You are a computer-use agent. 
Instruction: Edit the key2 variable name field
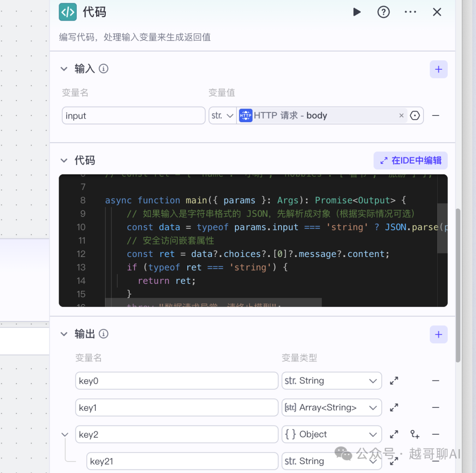[x=177, y=435]
